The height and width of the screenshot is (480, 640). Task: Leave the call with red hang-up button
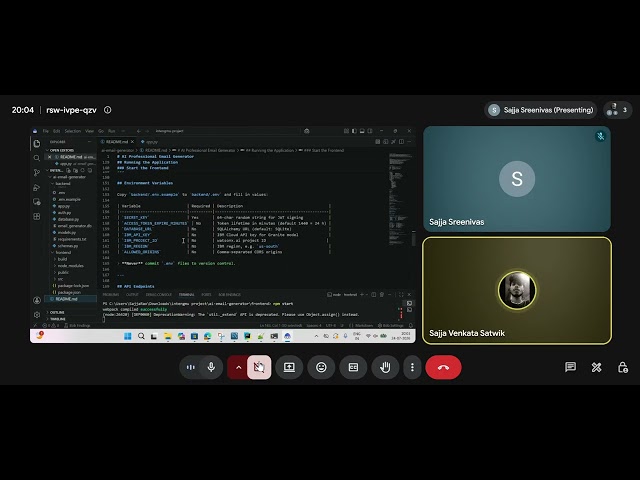[443, 367]
